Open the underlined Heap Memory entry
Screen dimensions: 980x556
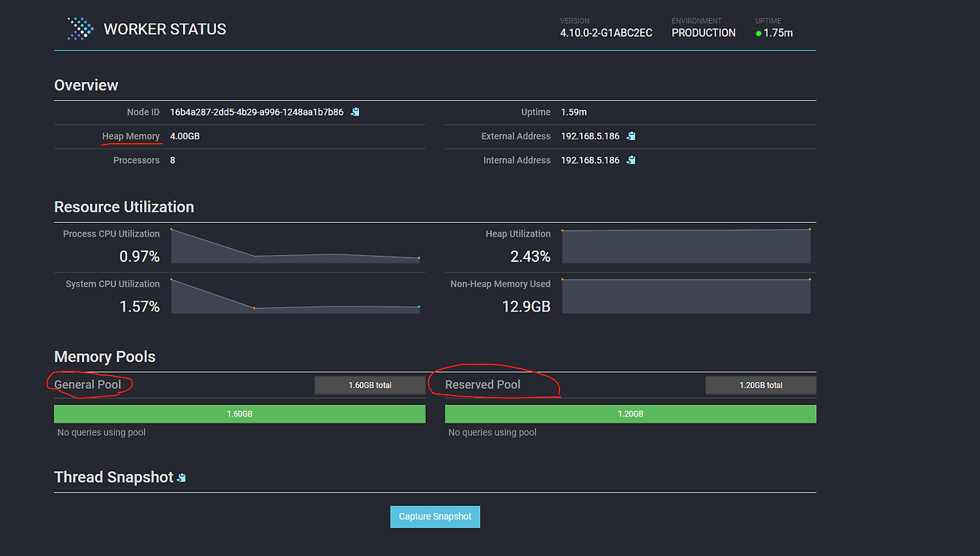[x=131, y=136]
